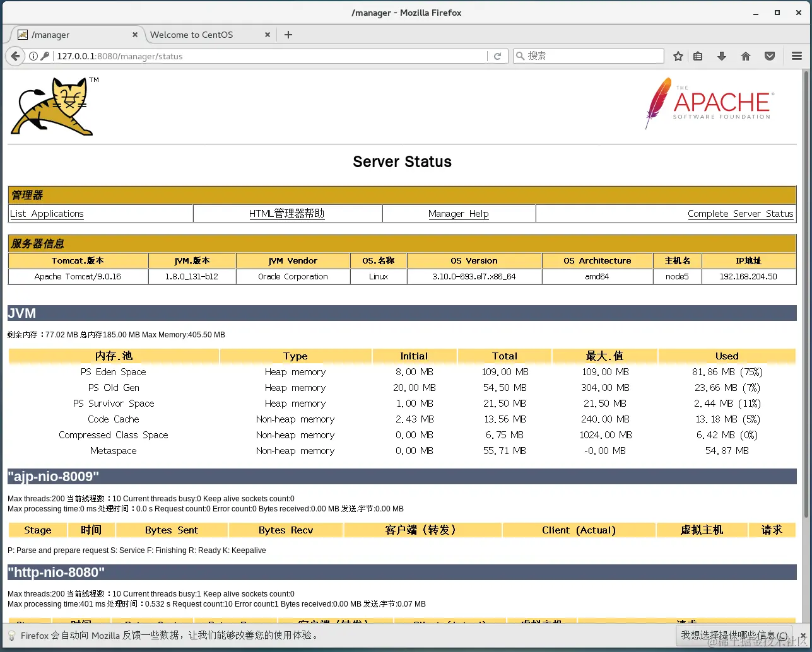
Task: Go to the Firefox home page
Action: tap(746, 56)
